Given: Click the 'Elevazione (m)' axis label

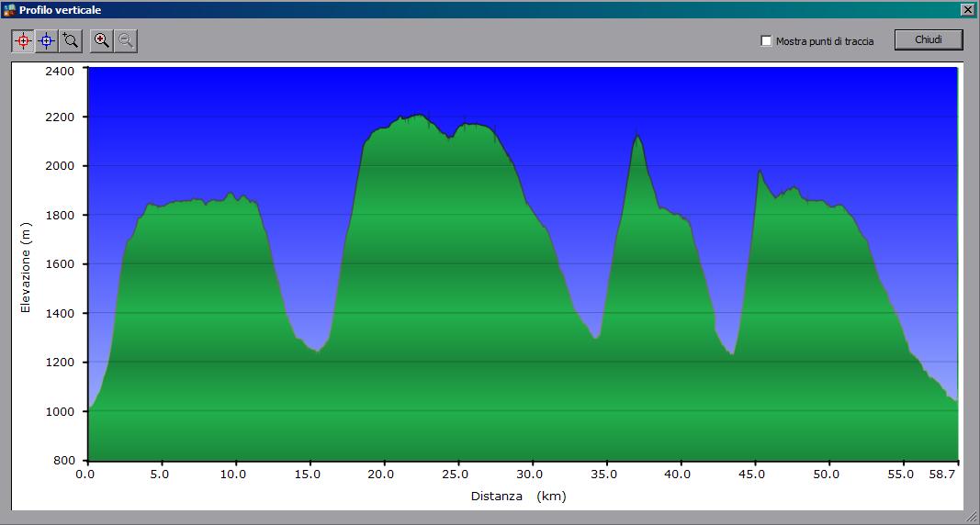Looking at the screenshot, I should click(x=25, y=267).
